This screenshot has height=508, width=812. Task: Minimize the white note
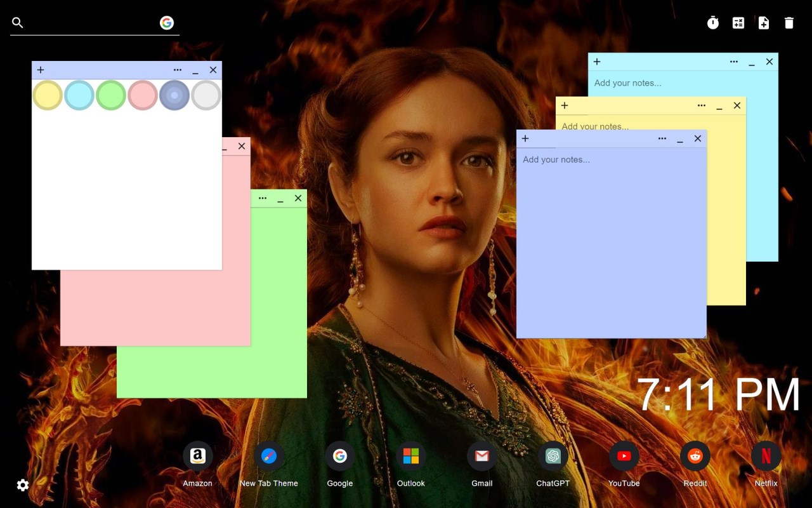(x=195, y=71)
